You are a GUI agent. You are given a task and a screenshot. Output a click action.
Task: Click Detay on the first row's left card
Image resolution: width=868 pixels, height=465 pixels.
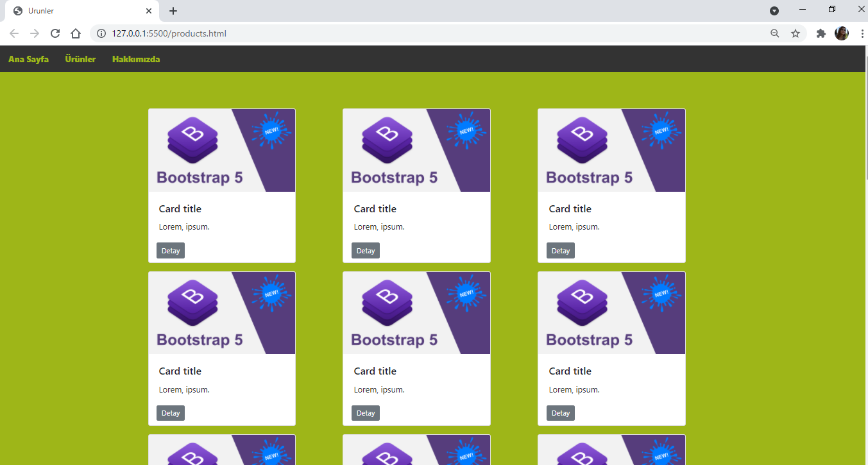click(x=171, y=251)
